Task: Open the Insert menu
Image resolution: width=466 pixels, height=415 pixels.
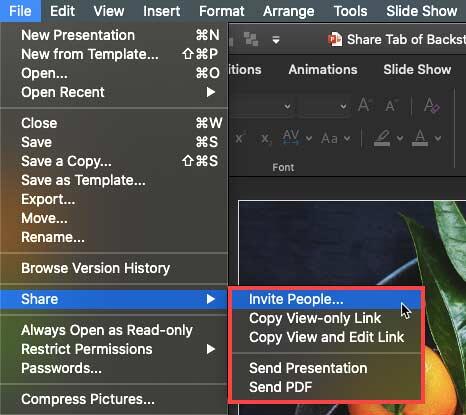Action: (x=162, y=11)
